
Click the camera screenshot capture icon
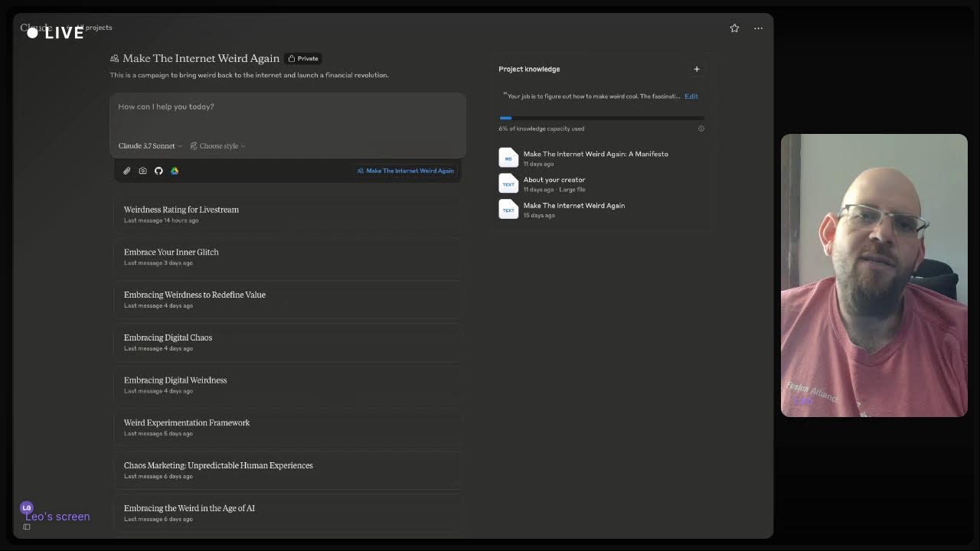coord(142,171)
